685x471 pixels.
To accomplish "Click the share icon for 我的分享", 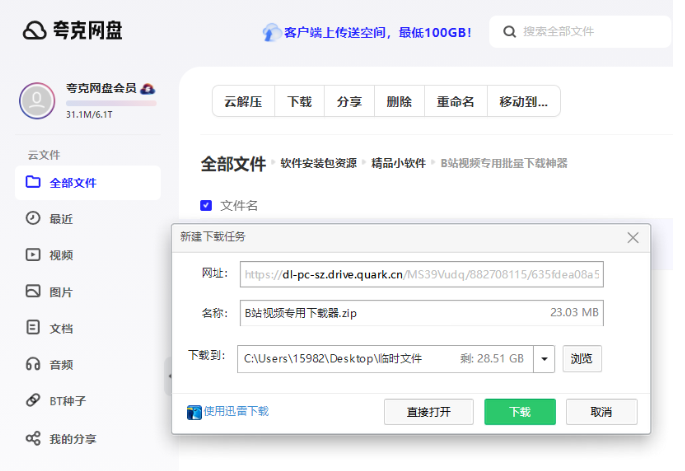I will click(x=33, y=438).
